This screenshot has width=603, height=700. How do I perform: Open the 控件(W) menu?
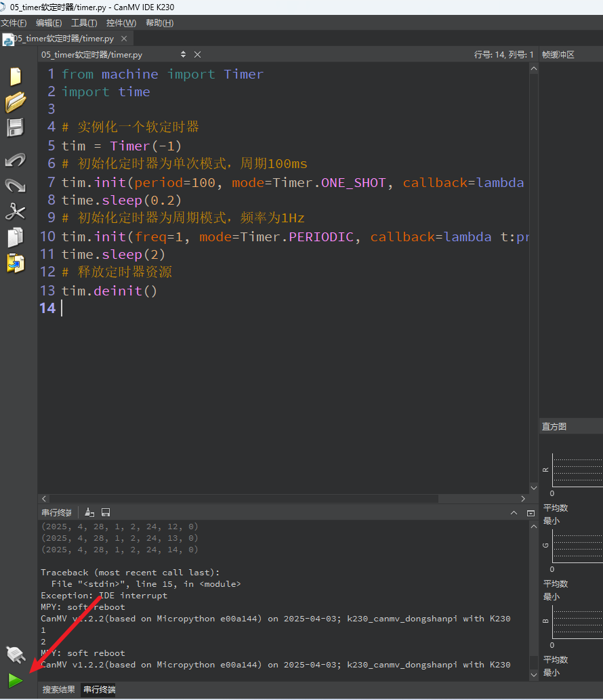click(x=121, y=23)
